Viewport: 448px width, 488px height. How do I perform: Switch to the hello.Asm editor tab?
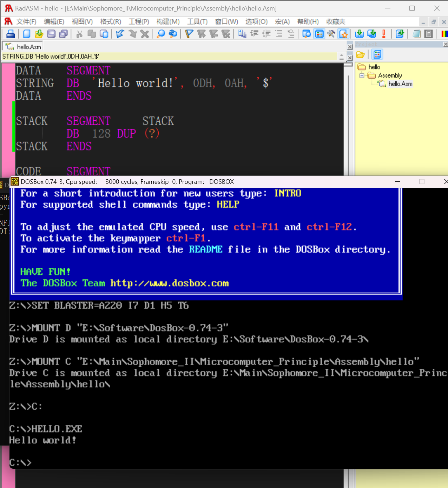click(x=24, y=47)
